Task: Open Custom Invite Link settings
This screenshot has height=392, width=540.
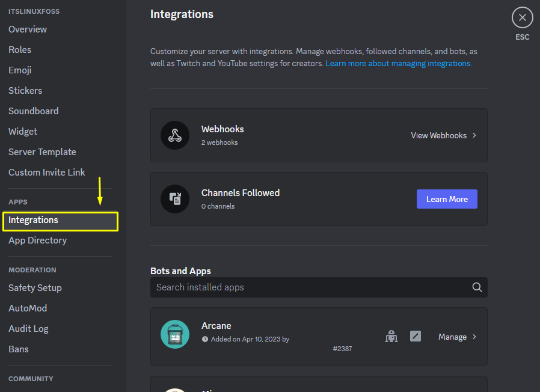Action: (46, 172)
